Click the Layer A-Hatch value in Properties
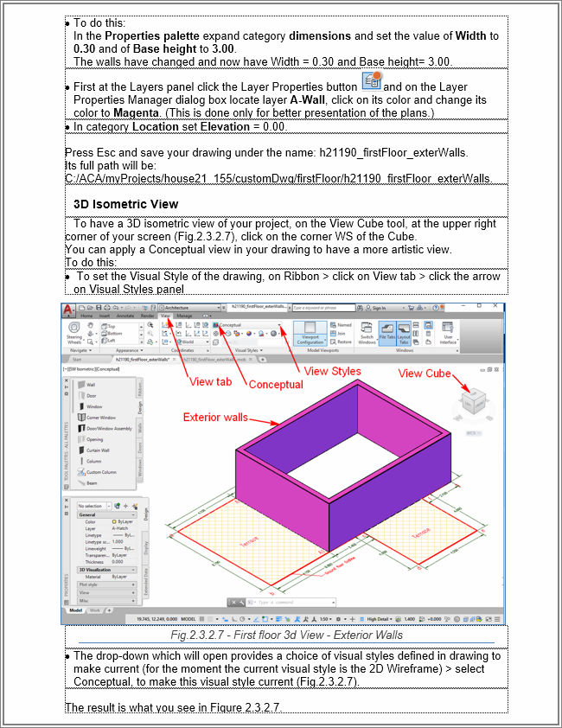The width and height of the screenshot is (562, 728). coord(120,528)
